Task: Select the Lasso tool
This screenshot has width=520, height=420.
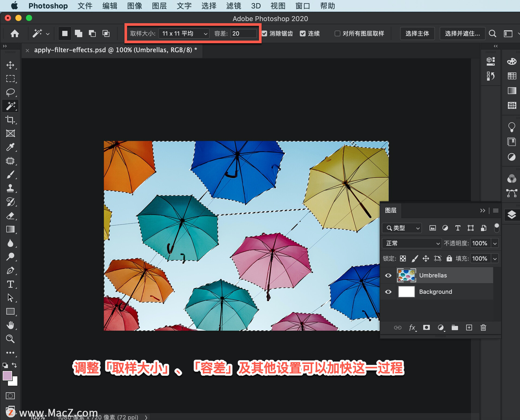Action: 10,92
